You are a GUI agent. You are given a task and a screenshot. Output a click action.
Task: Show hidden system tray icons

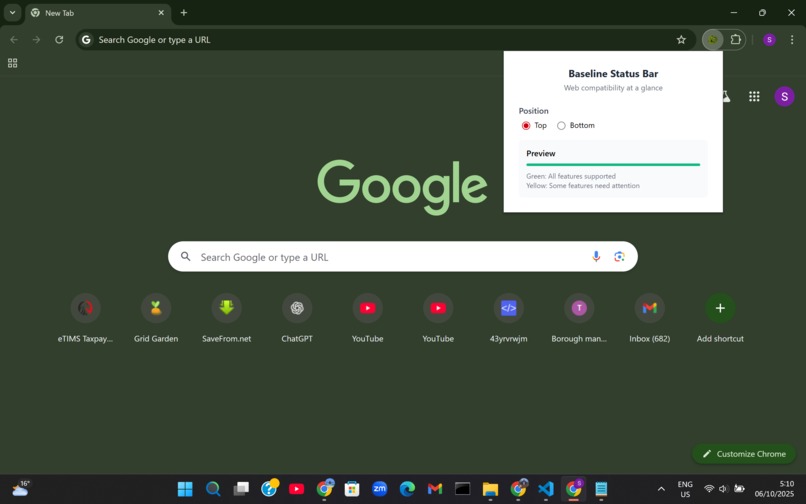pos(661,489)
